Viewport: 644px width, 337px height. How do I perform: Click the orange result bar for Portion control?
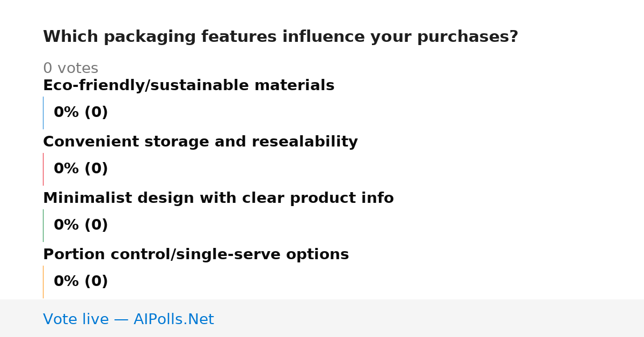pos(43,282)
